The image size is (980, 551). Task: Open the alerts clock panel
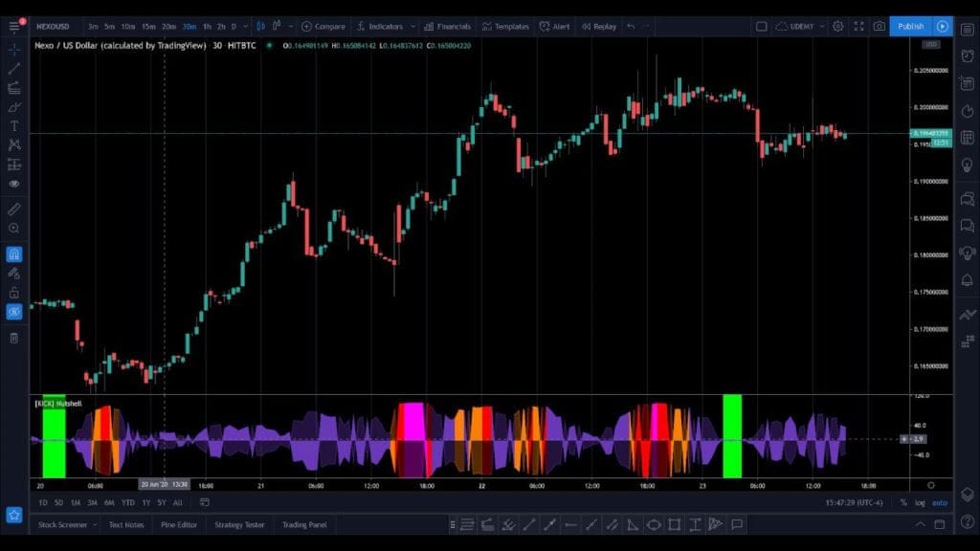(x=968, y=56)
